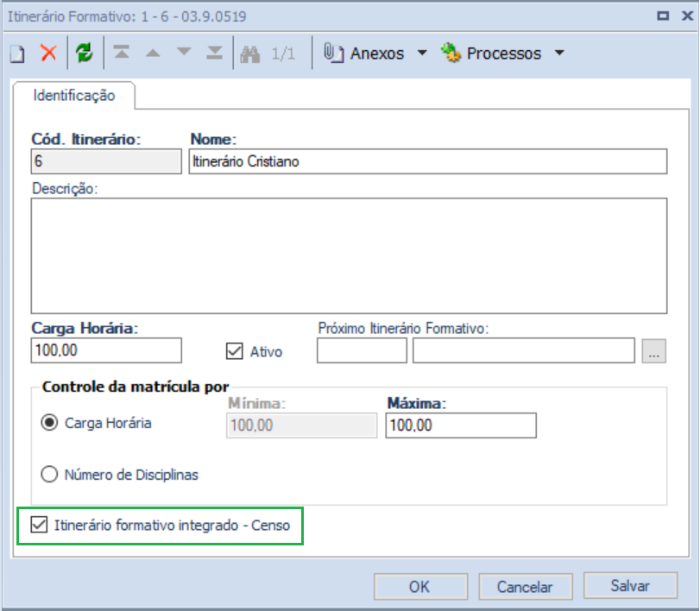Click the Máxima 100,00 field

tap(461, 425)
